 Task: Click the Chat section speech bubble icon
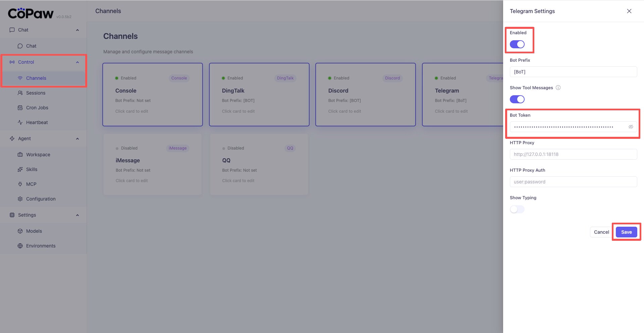point(12,30)
